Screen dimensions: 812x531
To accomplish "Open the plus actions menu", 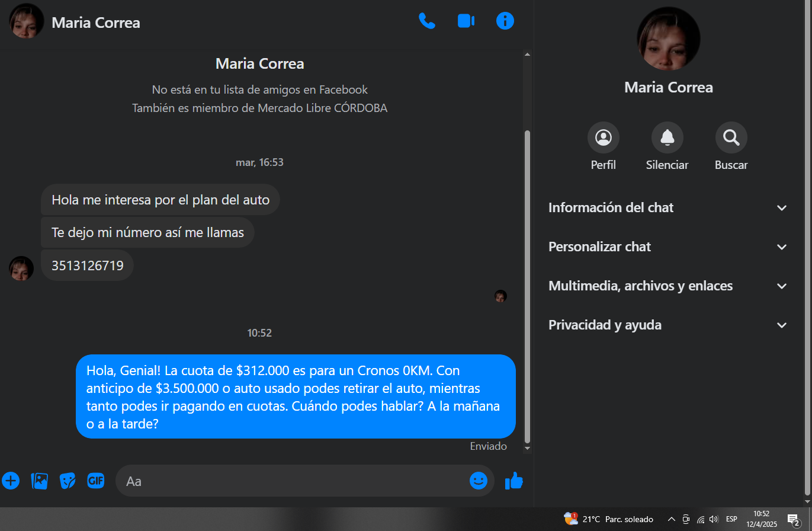I will coord(11,480).
